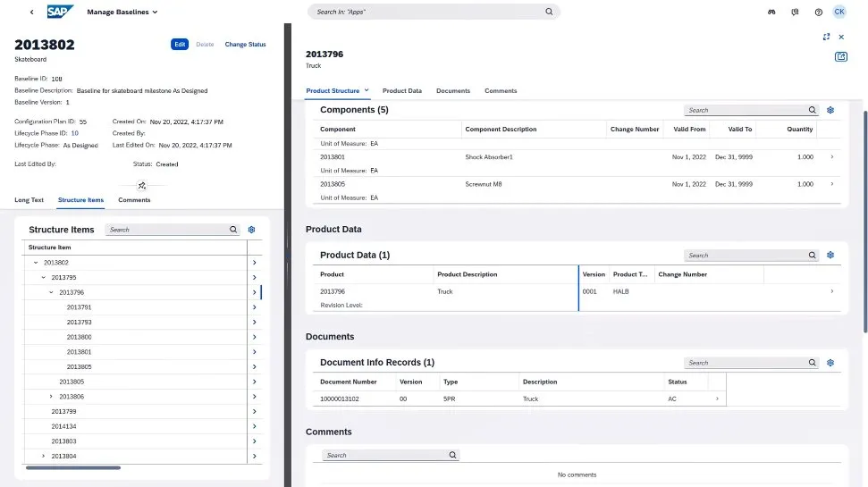Switch to the Product Data tab
Screen dimensions: 868x487
402,91
